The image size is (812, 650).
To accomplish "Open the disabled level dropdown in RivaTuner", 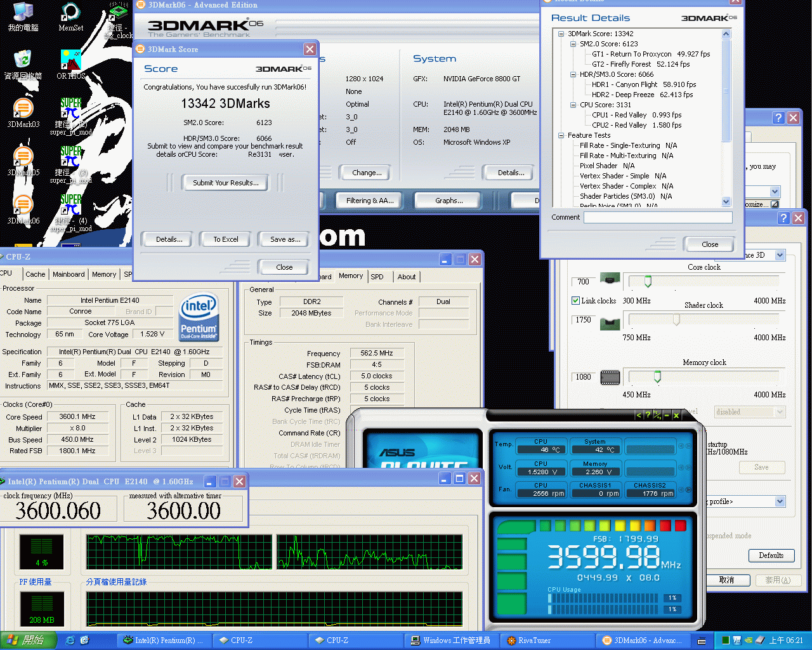I will (x=780, y=412).
